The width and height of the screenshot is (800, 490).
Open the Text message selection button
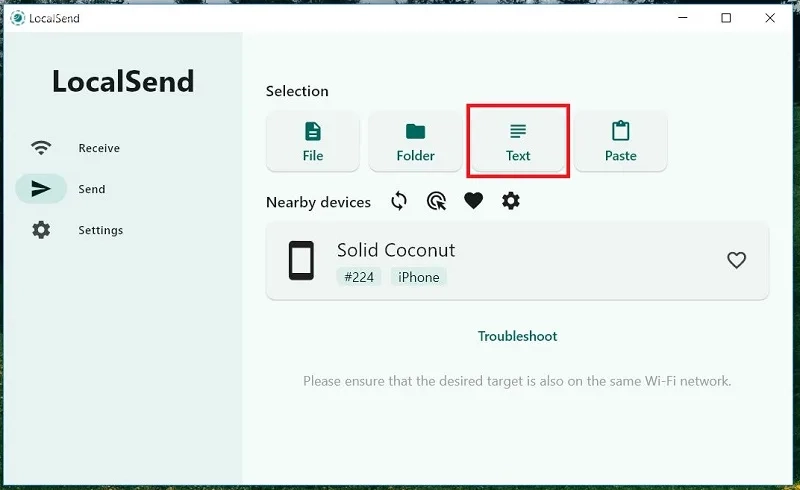click(x=518, y=141)
